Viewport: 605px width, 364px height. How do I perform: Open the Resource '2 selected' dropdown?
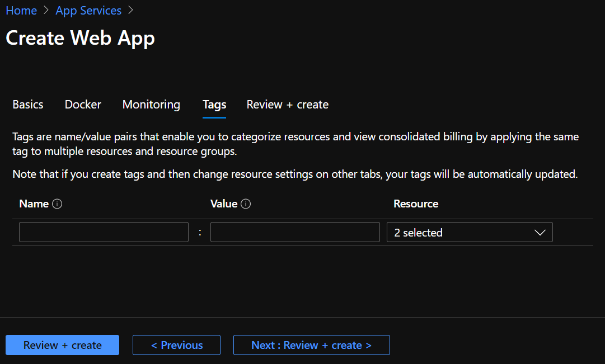(470, 232)
